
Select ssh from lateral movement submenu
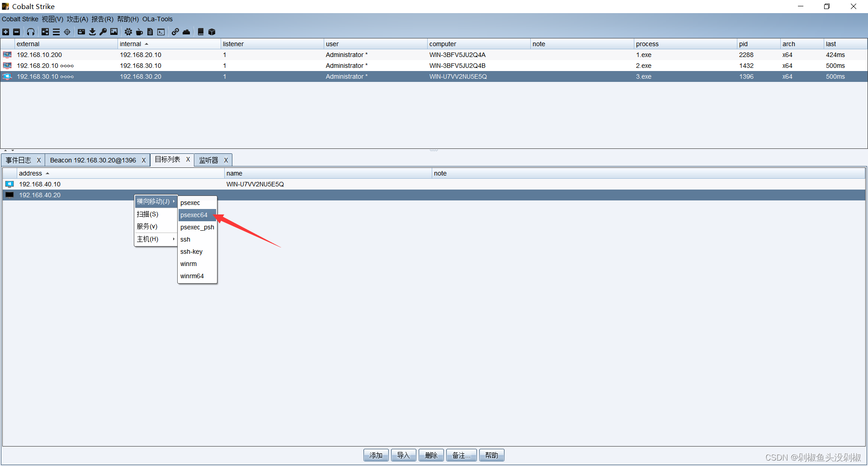click(198, 239)
